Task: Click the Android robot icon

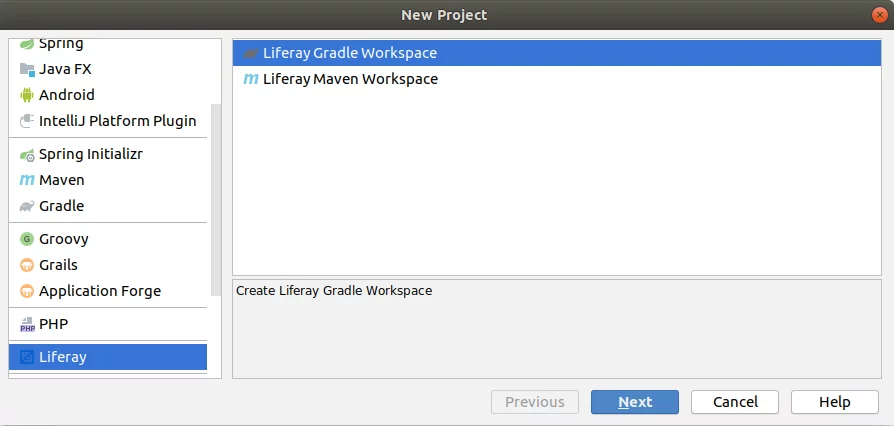Action: click(27, 95)
